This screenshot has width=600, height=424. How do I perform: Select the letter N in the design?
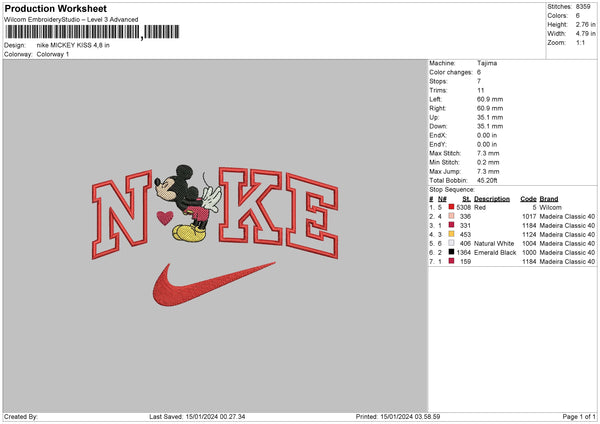pos(122,215)
